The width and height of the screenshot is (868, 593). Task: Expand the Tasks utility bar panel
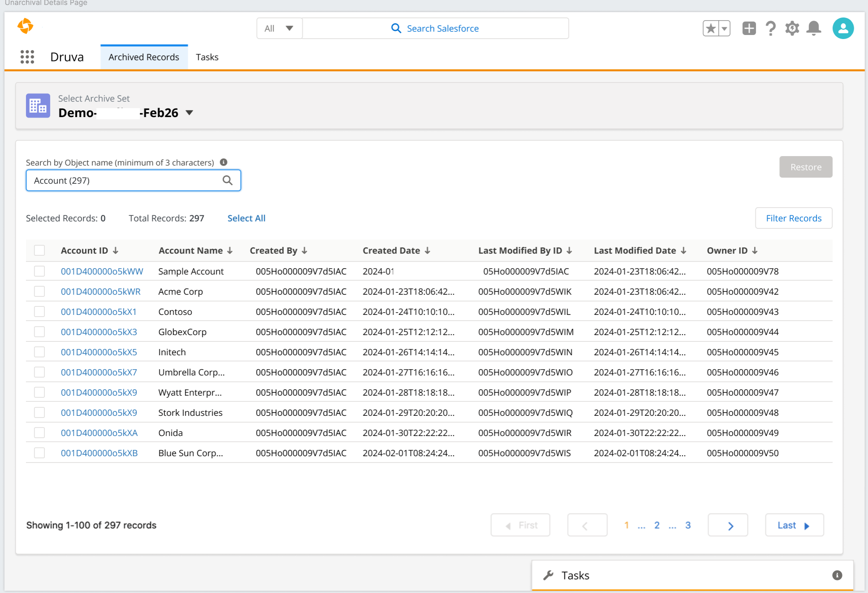(x=692, y=575)
